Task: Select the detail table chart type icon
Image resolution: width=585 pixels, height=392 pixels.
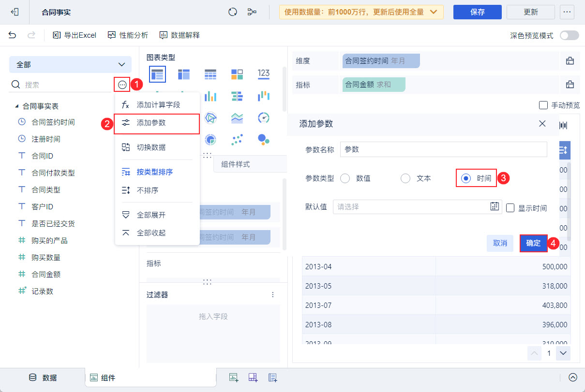Action: 210,74
